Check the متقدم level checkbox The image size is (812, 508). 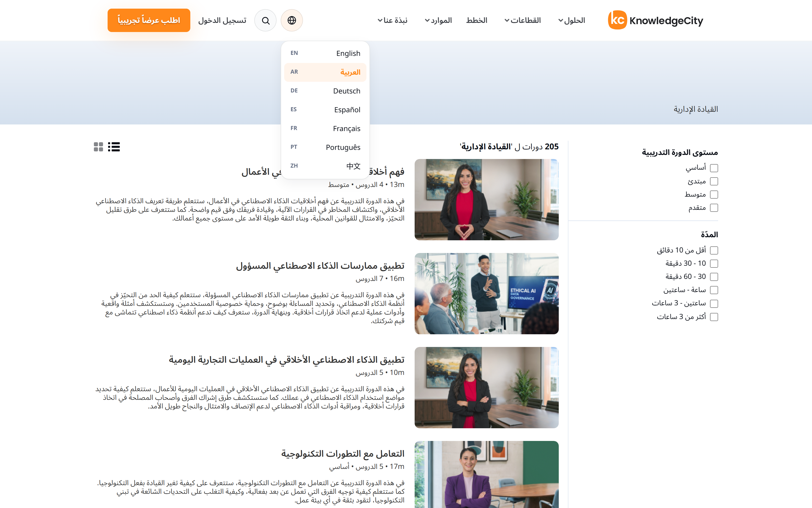pyautogui.click(x=714, y=208)
